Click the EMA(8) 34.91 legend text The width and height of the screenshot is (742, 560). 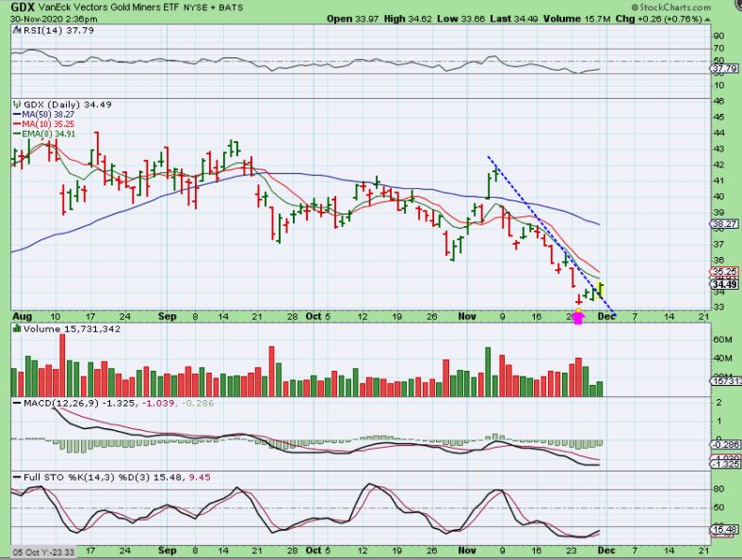coord(48,134)
